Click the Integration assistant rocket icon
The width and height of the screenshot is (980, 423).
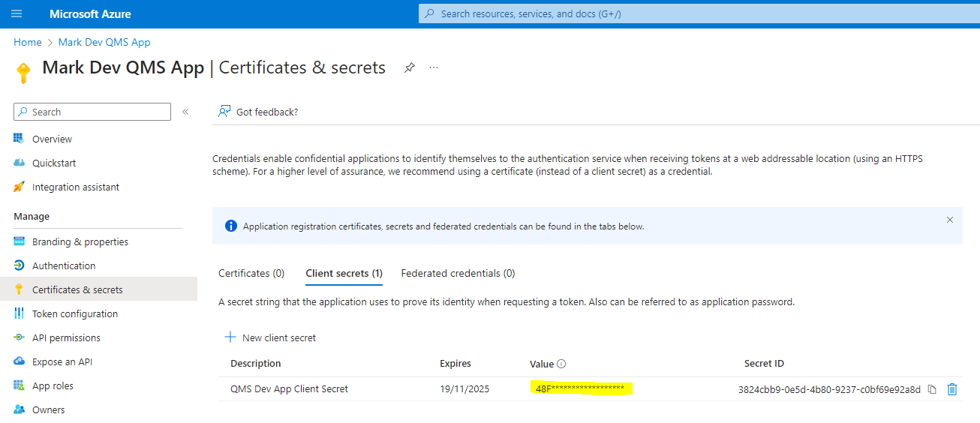coord(19,187)
